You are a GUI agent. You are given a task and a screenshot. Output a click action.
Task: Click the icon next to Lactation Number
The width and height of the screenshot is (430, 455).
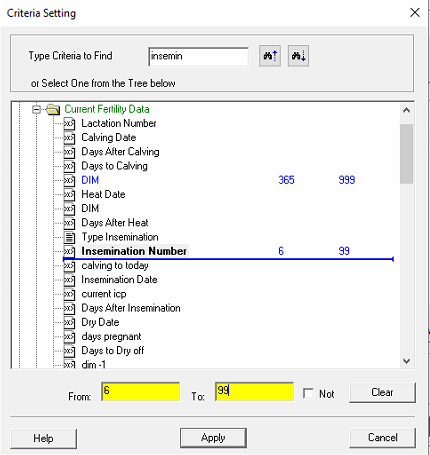point(69,124)
